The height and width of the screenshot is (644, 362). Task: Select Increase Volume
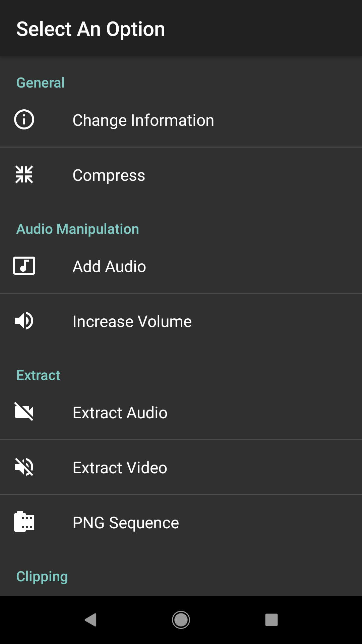(x=181, y=321)
